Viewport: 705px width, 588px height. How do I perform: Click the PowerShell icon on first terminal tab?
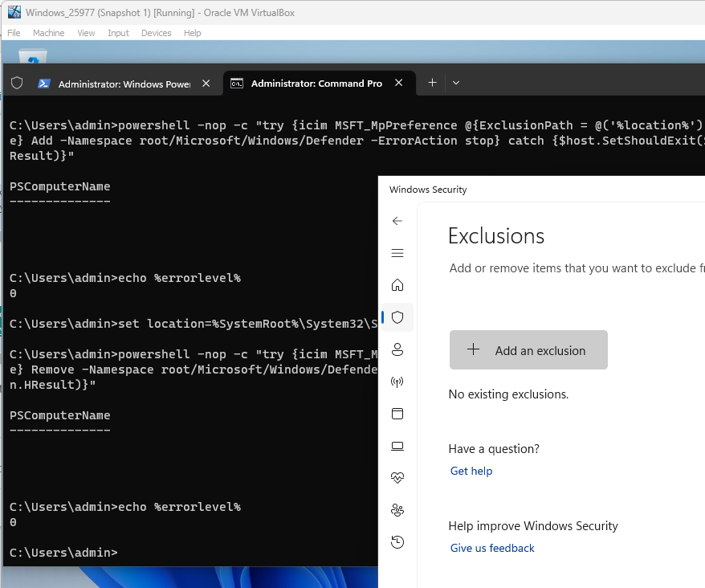43,84
